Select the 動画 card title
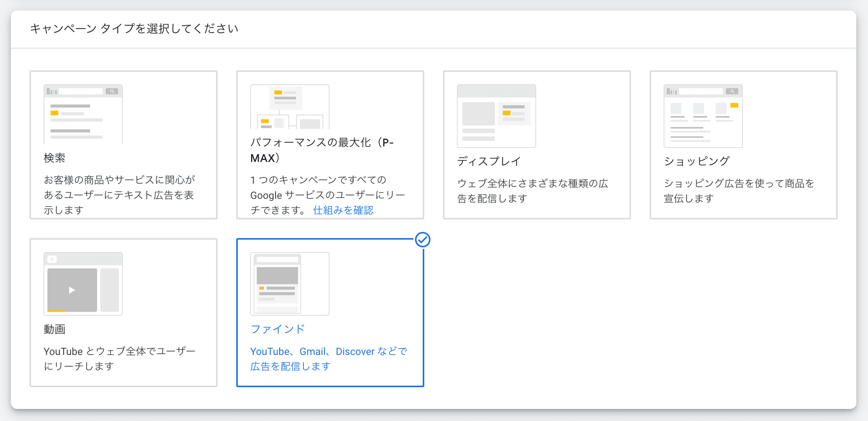This screenshot has width=868, height=421. [x=54, y=329]
